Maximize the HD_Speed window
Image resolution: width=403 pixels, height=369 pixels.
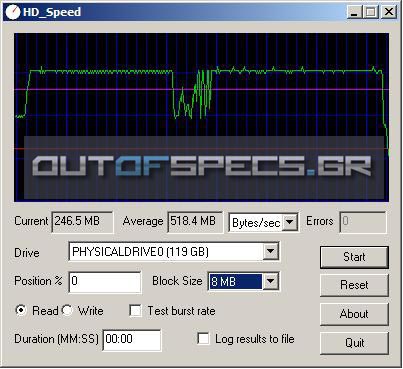coord(371,12)
